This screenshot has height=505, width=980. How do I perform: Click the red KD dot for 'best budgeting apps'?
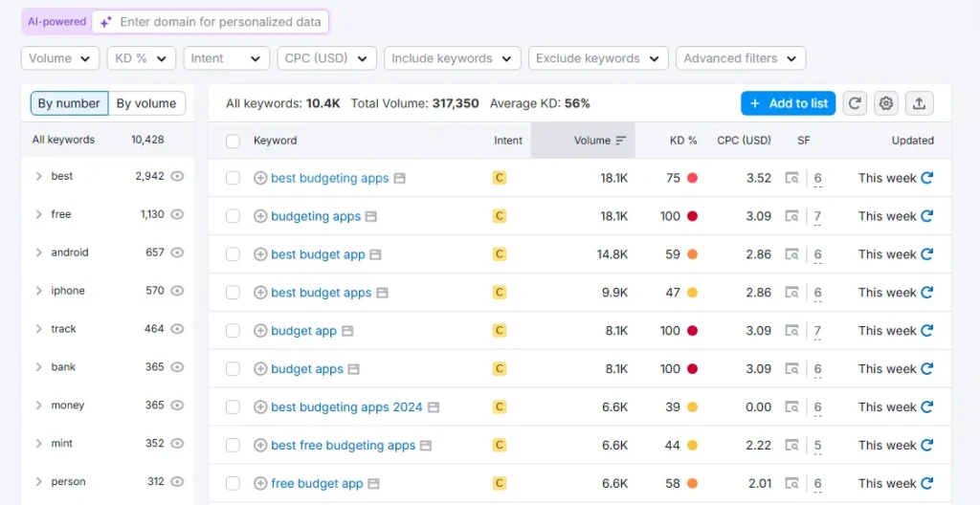tap(692, 178)
